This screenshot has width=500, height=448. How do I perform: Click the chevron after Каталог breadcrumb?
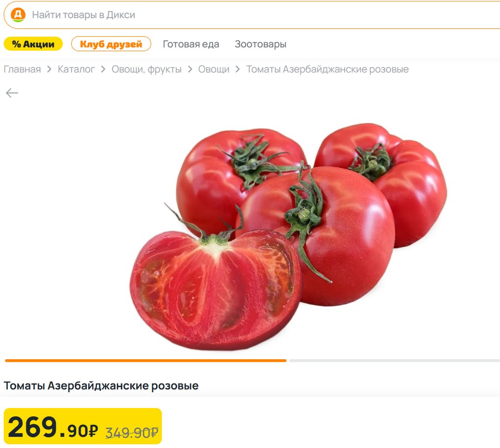tap(103, 69)
